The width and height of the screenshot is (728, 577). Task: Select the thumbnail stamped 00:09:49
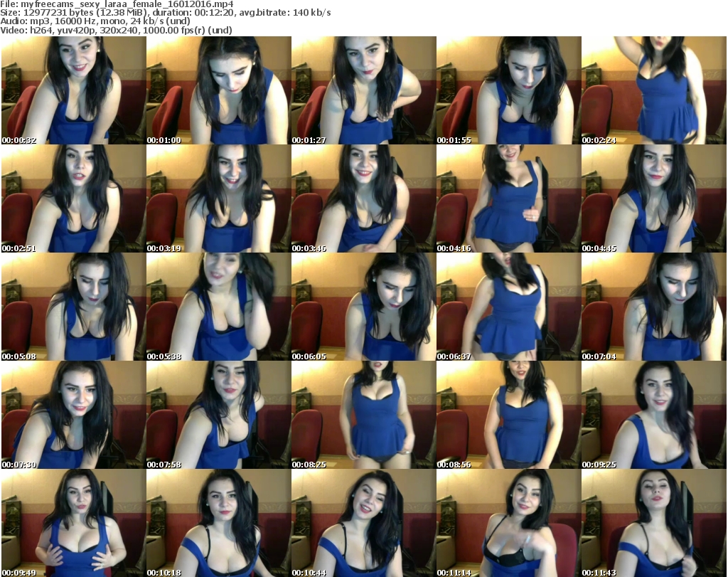(x=74, y=523)
